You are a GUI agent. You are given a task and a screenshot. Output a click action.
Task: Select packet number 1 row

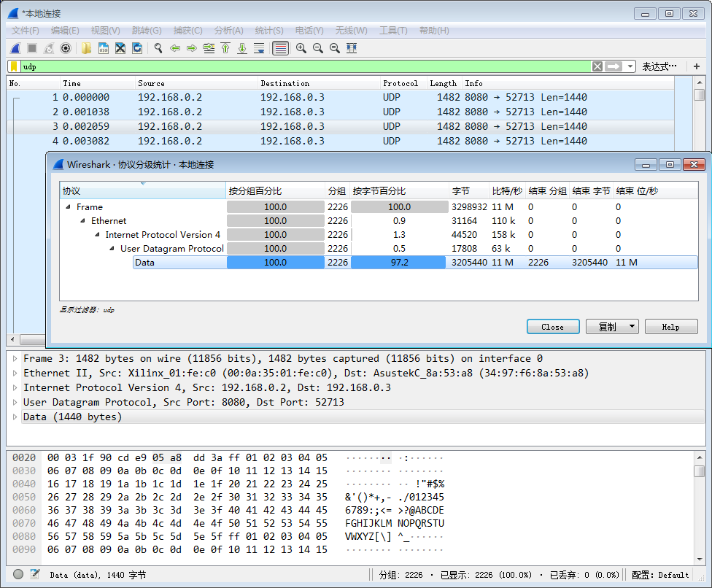coord(341,97)
